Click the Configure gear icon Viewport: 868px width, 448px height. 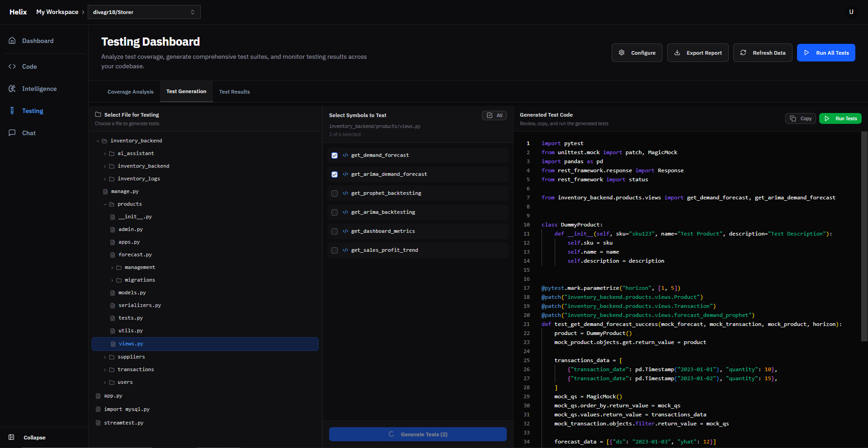[622, 53]
